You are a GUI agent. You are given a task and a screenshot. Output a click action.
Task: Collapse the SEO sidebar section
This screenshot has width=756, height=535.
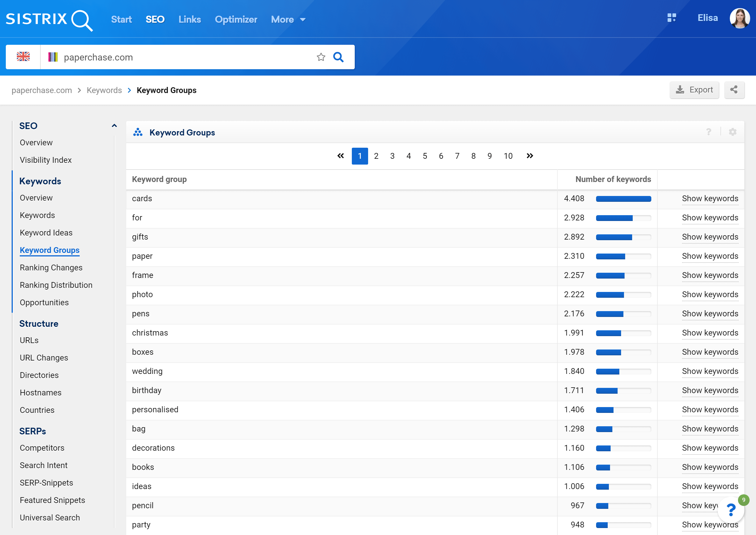pos(114,126)
